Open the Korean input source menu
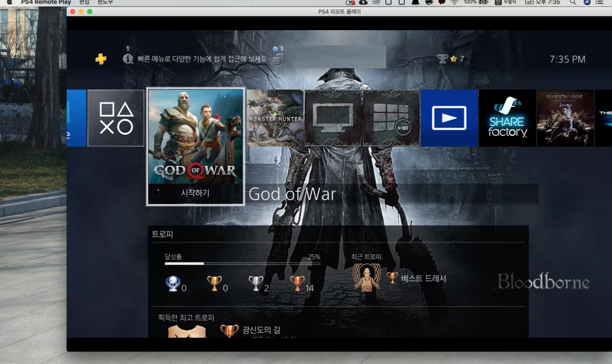The width and height of the screenshot is (612, 364). [x=505, y=3]
